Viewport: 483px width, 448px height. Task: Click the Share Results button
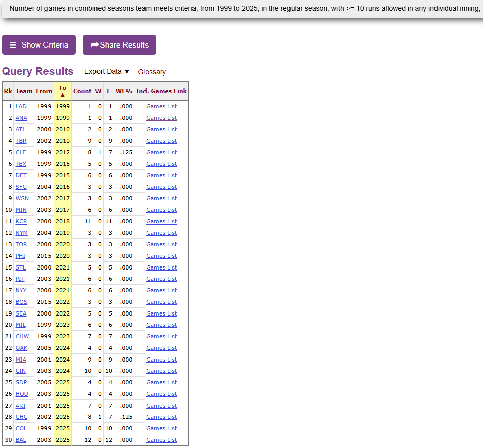tap(119, 44)
